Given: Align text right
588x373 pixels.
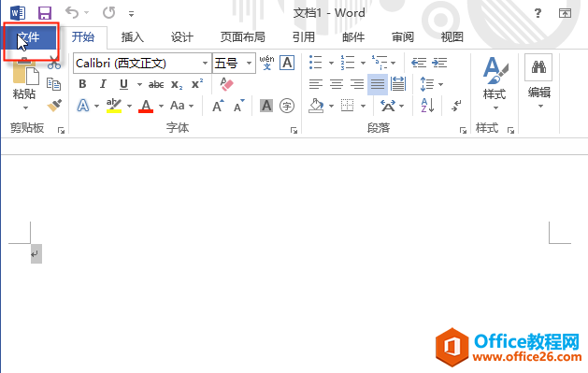Looking at the screenshot, I should (x=357, y=84).
